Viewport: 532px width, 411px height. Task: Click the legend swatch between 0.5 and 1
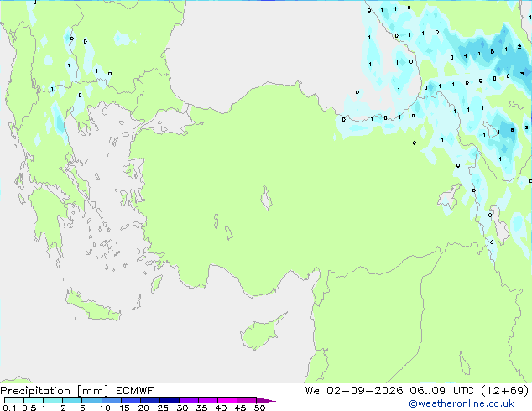(x=34, y=400)
